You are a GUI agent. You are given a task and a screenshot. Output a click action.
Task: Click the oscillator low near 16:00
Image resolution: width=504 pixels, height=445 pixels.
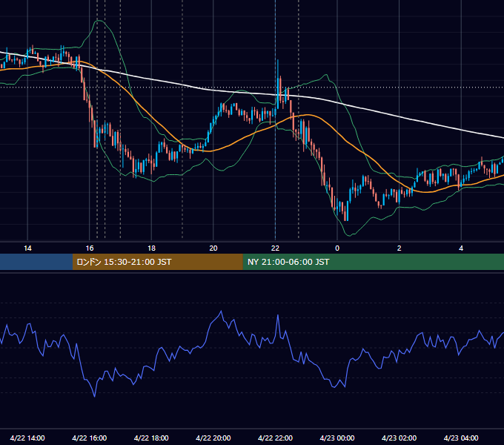coord(95,397)
